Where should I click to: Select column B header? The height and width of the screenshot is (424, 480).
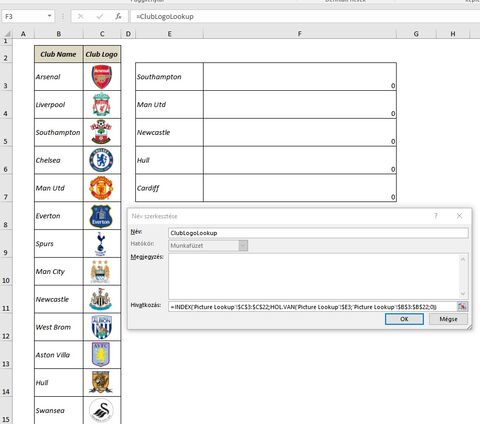coord(59,34)
